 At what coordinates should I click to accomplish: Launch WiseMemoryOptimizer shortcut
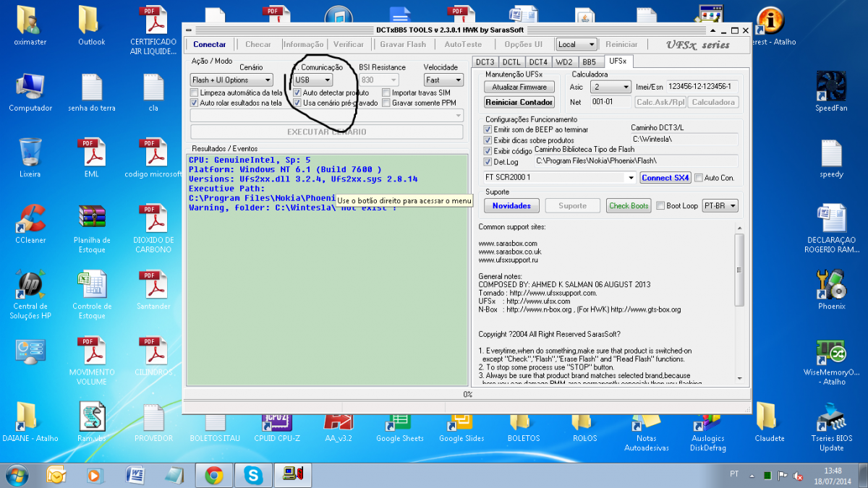point(831,361)
